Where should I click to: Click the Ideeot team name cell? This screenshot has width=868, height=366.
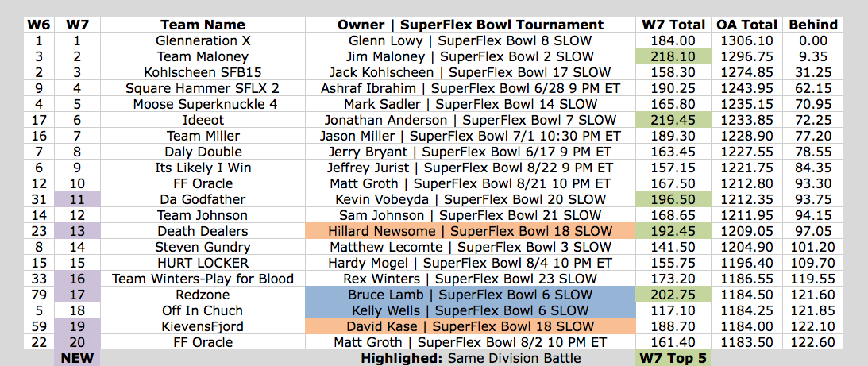click(203, 120)
